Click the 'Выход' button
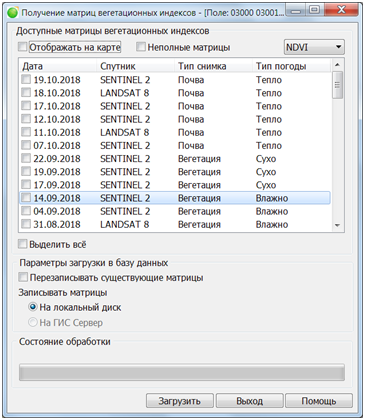The image size is (365, 420). [x=250, y=401]
